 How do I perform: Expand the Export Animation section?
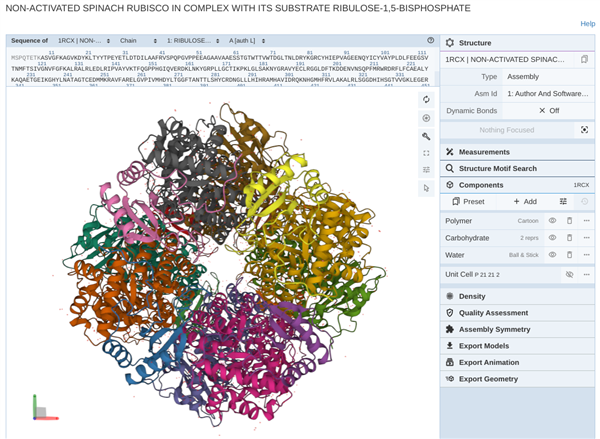click(517, 362)
